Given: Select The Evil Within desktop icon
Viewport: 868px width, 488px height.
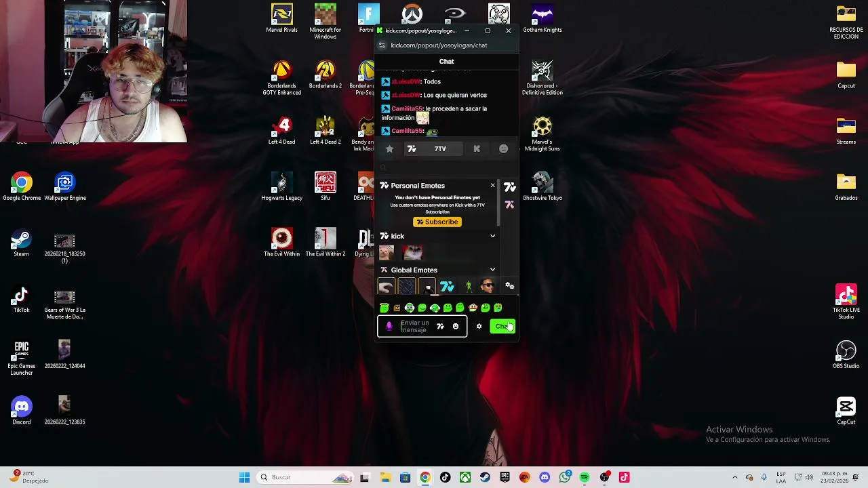Looking at the screenshot, I should 281,242.
